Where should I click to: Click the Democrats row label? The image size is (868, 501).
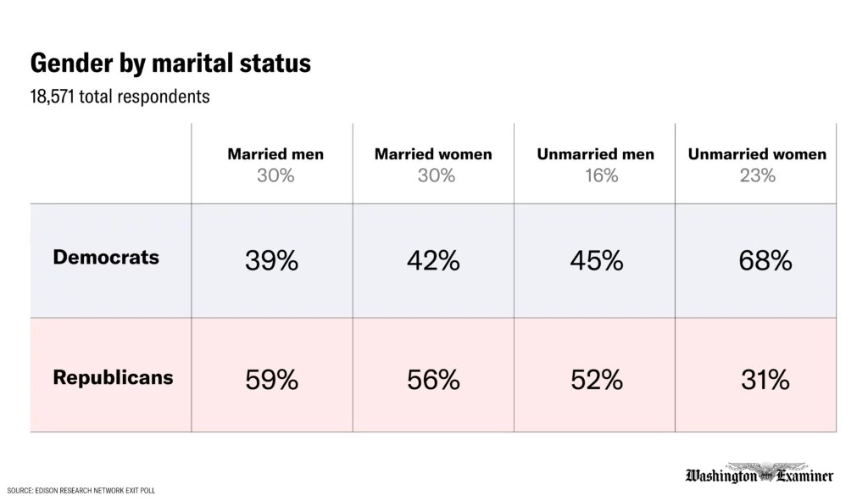click(106, 257)
